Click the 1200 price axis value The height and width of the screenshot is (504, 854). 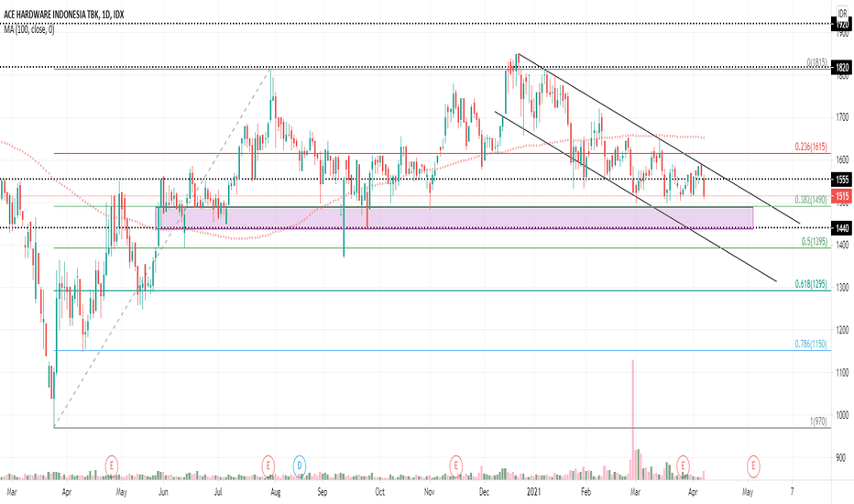click(x=842, y=330)
